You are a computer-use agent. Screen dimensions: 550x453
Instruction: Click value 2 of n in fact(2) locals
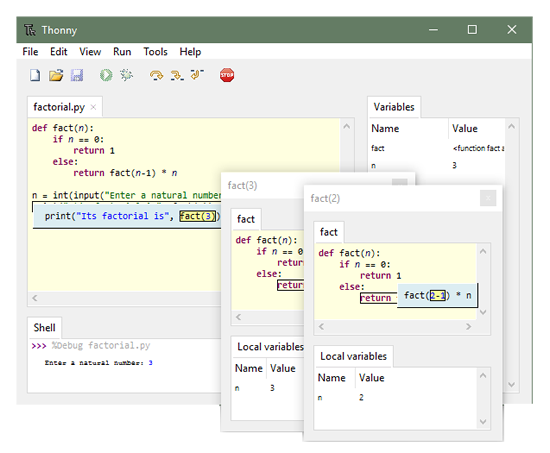(x=361, y=398)
